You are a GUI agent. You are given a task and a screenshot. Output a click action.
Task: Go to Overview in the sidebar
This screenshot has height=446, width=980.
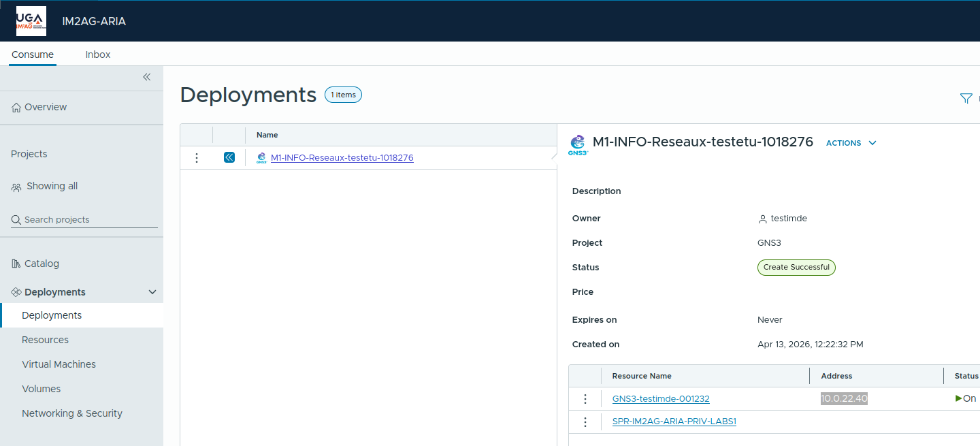[45, 107]
